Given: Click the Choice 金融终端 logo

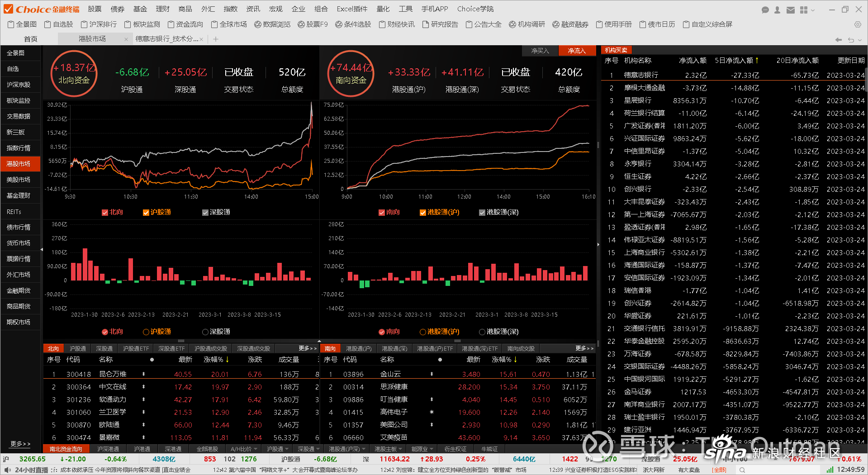Looking at the screenshot, I should click(41, 9).
